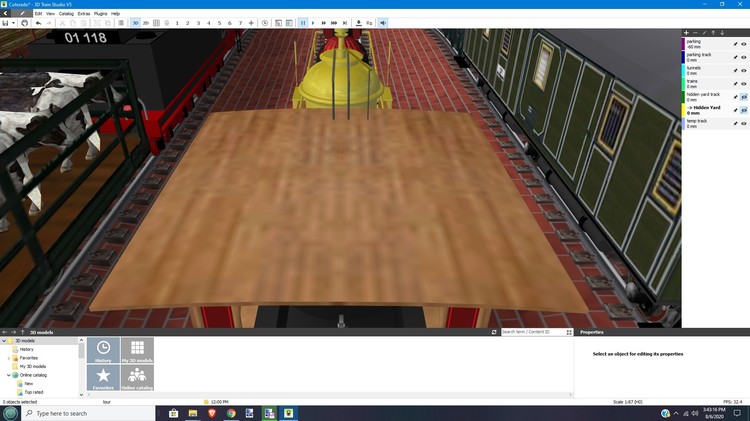Image resolution: width=750 pixels, height=421 pixels.
Task: Open the History catalog tile
Action: (103, 350)
